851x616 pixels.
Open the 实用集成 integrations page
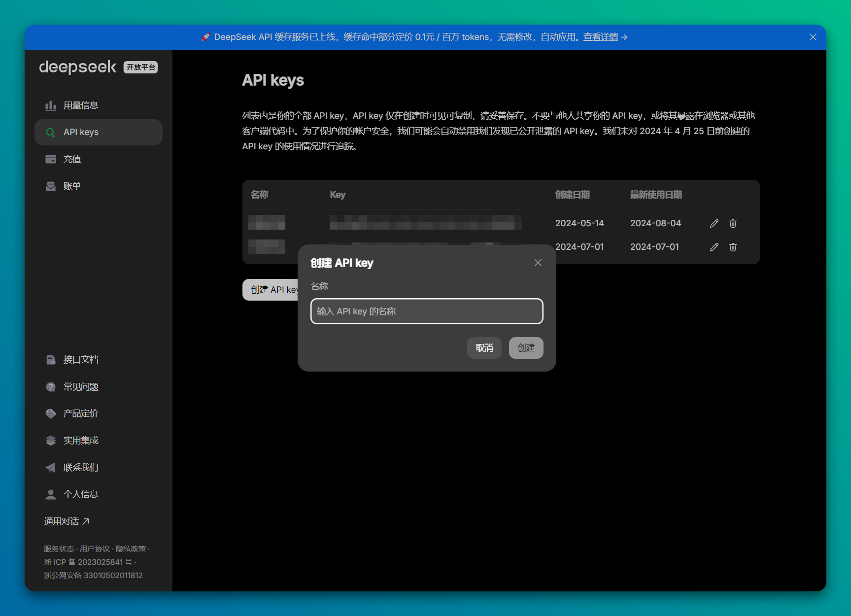click(81, 440)
